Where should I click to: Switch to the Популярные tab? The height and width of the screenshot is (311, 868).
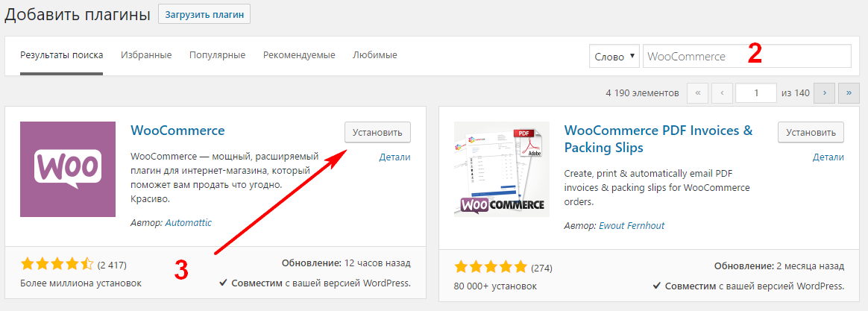(217, 55)
